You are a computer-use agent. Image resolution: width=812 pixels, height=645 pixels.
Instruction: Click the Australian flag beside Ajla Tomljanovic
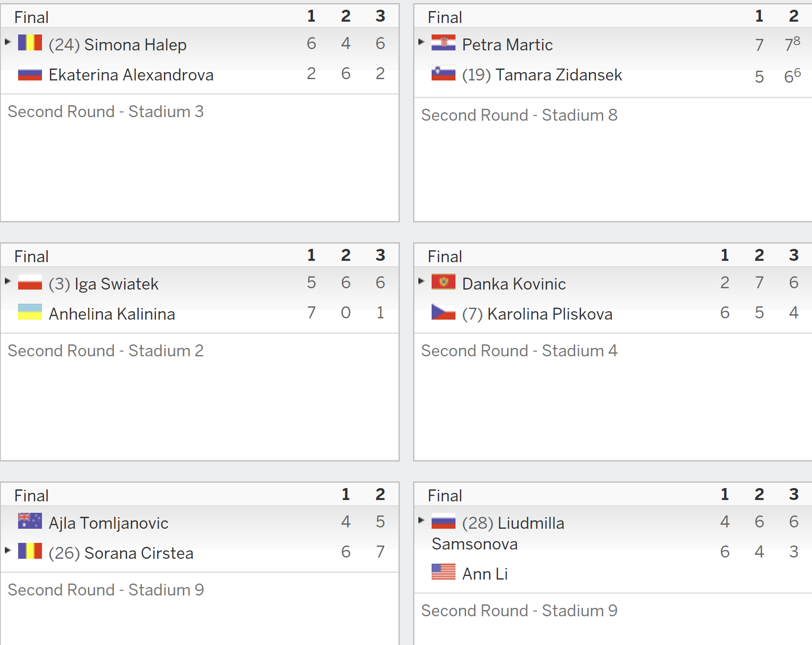point(30,521)
